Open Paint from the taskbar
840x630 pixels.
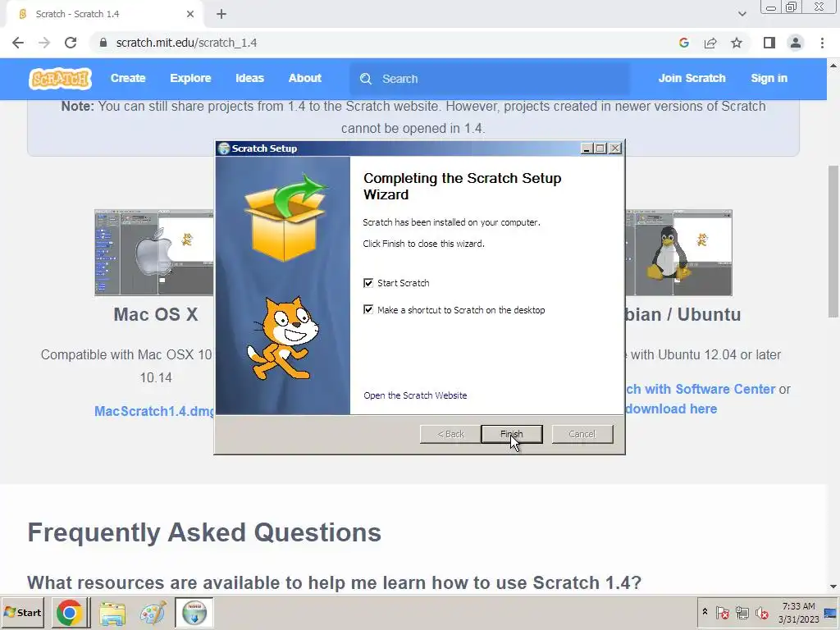(153, 613)
